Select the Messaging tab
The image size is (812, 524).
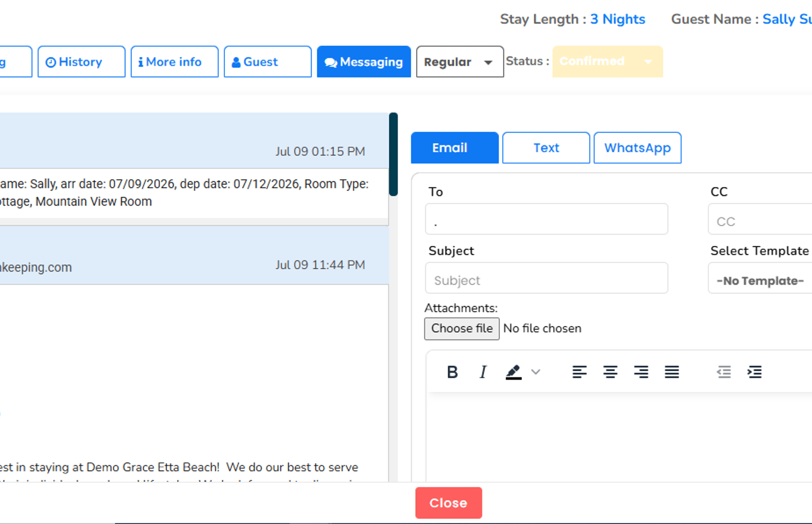point(364,62)
